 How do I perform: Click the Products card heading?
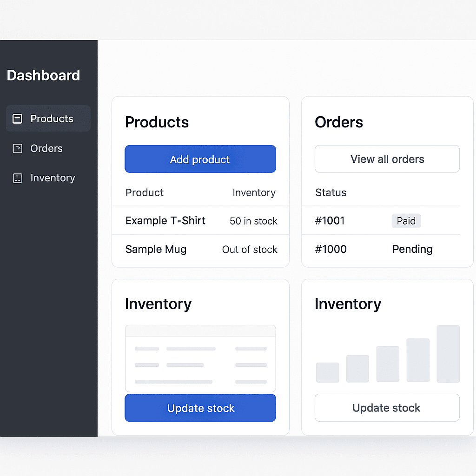157,122
